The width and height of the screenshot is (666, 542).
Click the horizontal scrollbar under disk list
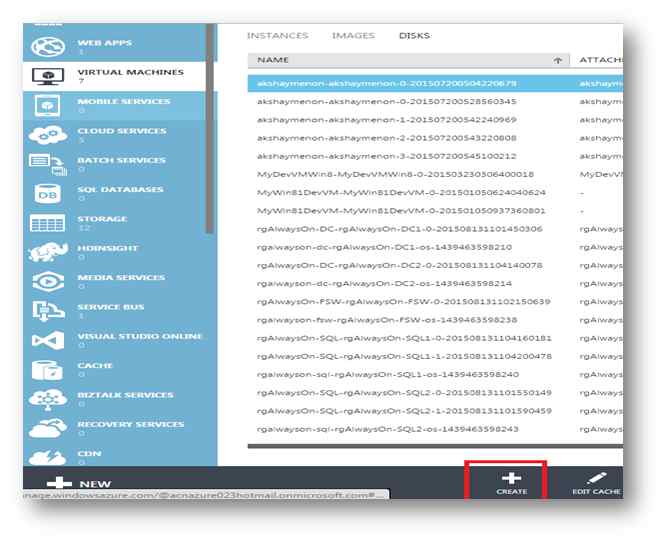(435, 446)
